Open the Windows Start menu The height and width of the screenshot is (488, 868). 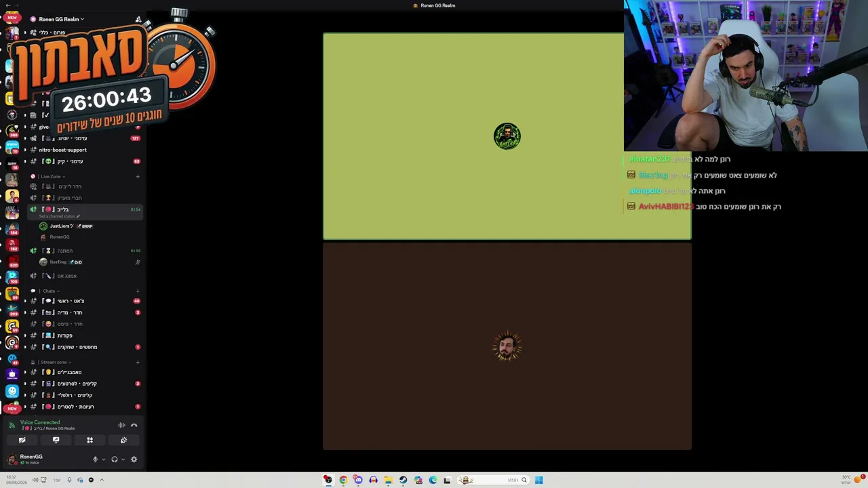(539, 480)
